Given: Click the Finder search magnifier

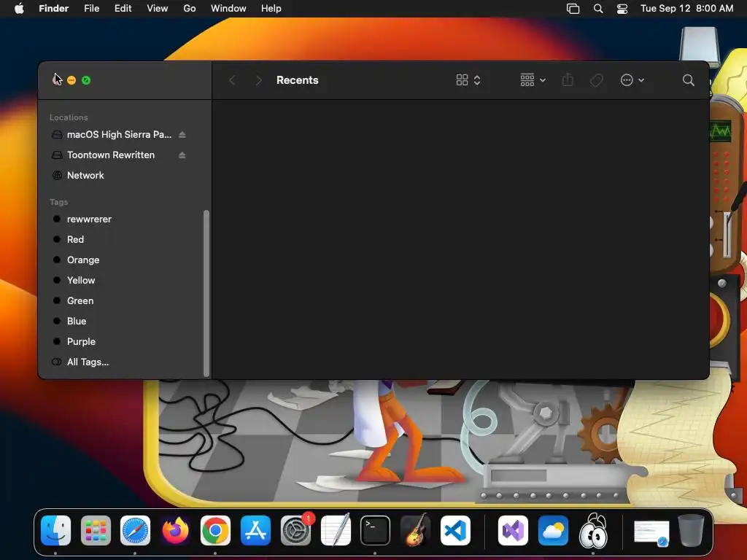Looking at the screenshot, I should point(688,80).
